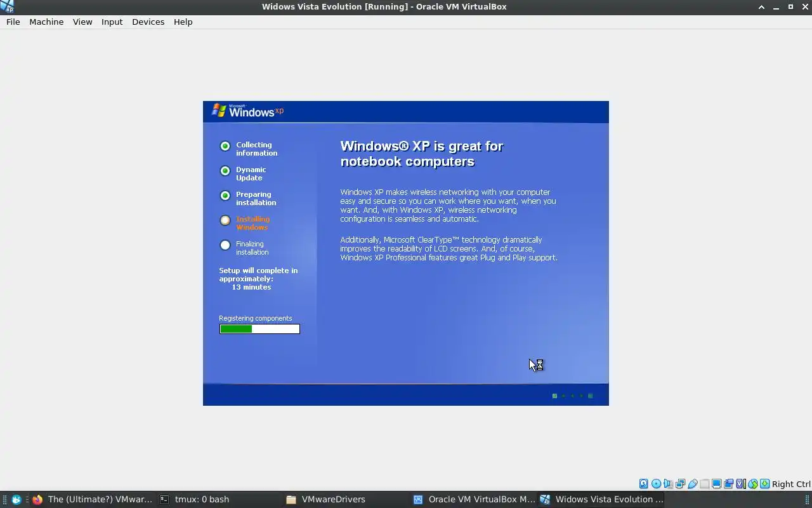Viewport: 812px width, 508px height.
Task: Click the VirtualBox XP window icon in title bar
Action: point(7,6)
